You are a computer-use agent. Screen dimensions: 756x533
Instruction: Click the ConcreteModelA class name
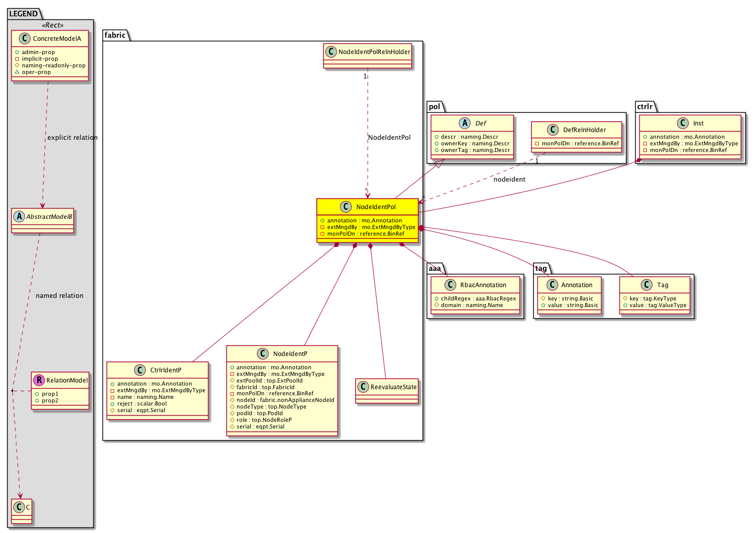coord(57,38)
